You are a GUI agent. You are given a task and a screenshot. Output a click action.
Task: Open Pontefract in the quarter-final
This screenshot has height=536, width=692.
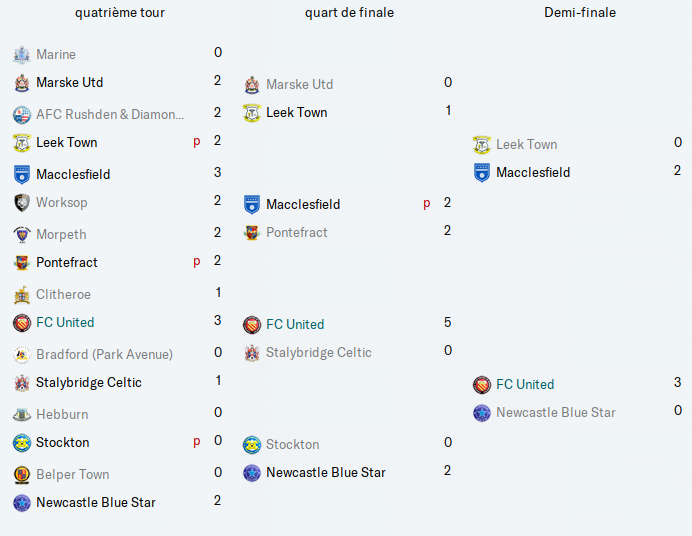pyautogui.click(x=297, y=232)
